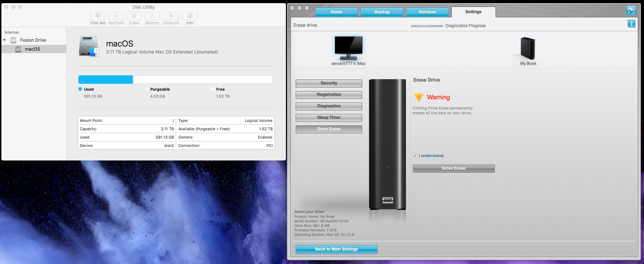This screenshot has height=264, width=644.
Task: Click the 'Fusion Drive' sidebar label
Action: [33, 40]
